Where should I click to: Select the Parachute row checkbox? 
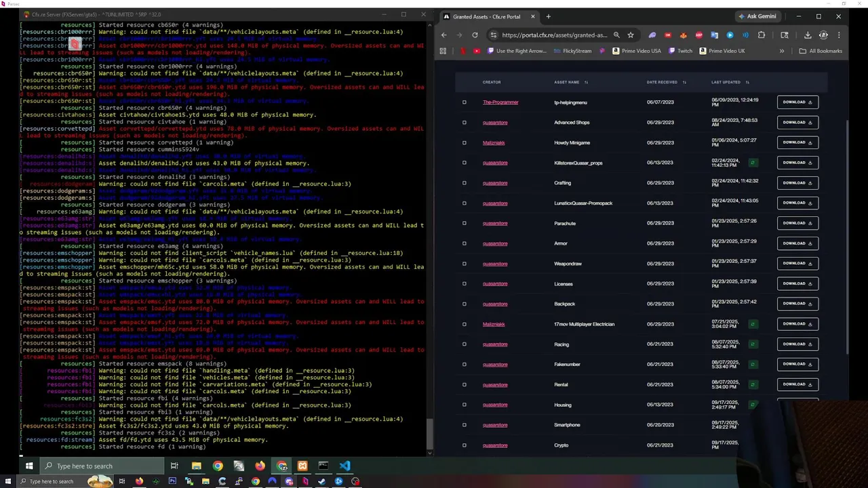click(x=465, y=224)
